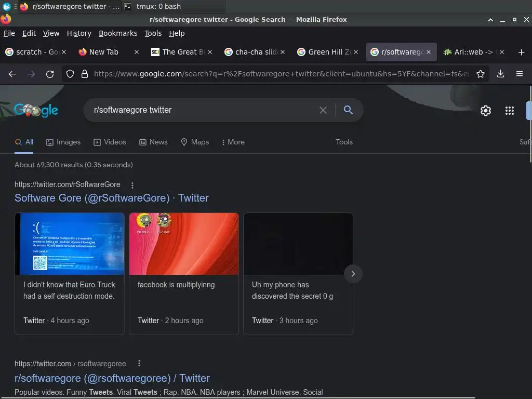The height and width of the screenshot is (399, 532).
Task: Select the Images search tab
Action: (x=63, y=142)
